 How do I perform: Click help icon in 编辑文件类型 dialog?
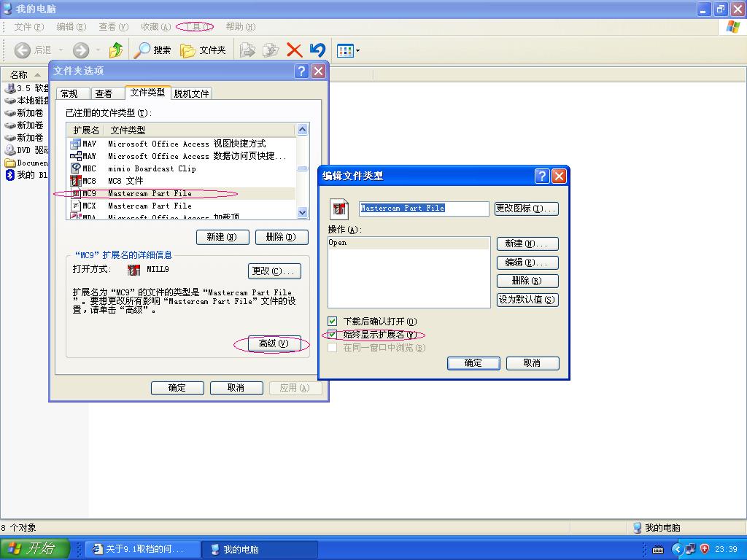click(542, 176)
